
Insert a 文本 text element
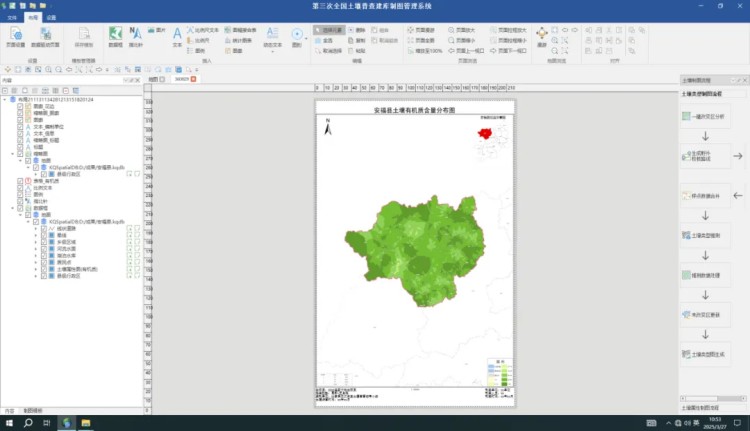tap(177, 38)
